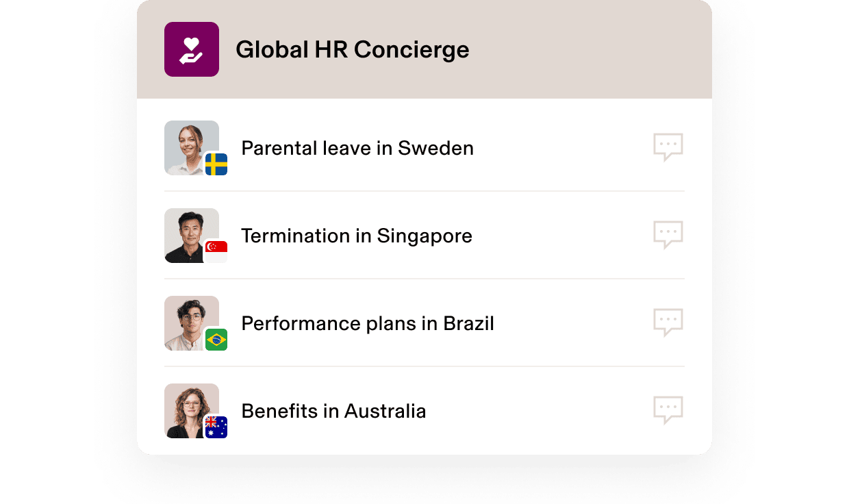
Task: Click the Swedish flag badge
Action: click(x=216, y=162)
